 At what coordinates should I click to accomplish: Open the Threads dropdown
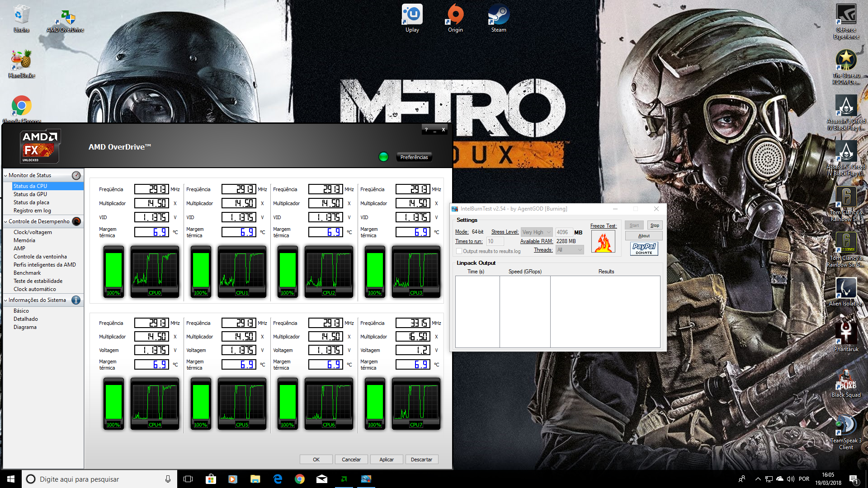click(x=570, y=250)
